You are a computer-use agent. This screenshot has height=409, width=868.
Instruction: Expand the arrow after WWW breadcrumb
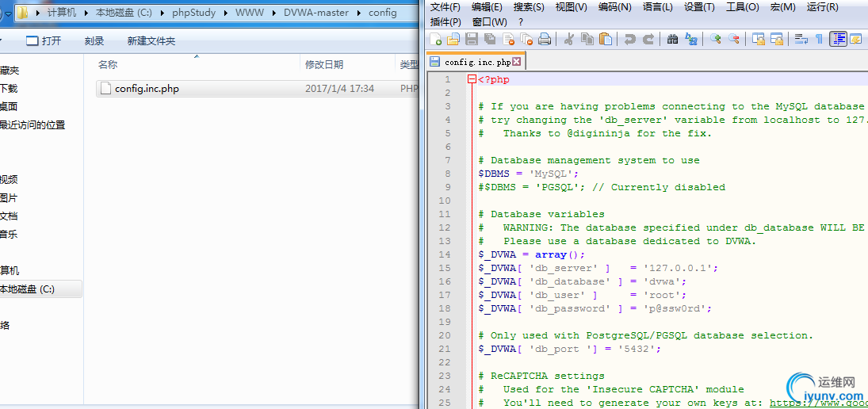coord(273,12)
